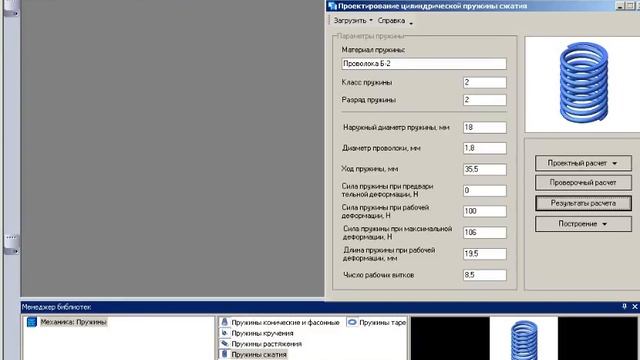640x360 pixels.
Task: Edit the Наружный диаметр пружины value 18
Action: (x=484, y=127)
